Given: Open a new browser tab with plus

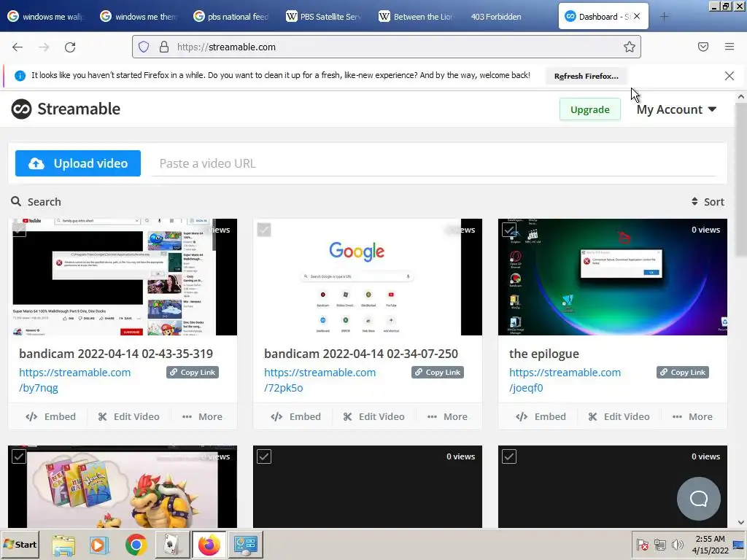Looking at the screenshot, I should click(664, 17).
